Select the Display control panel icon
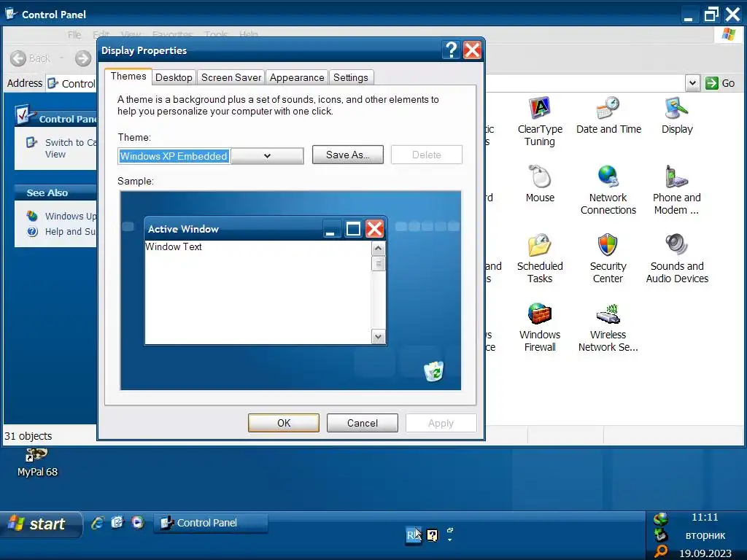Viewport: 747px width, 560px height. coord(676,115)
